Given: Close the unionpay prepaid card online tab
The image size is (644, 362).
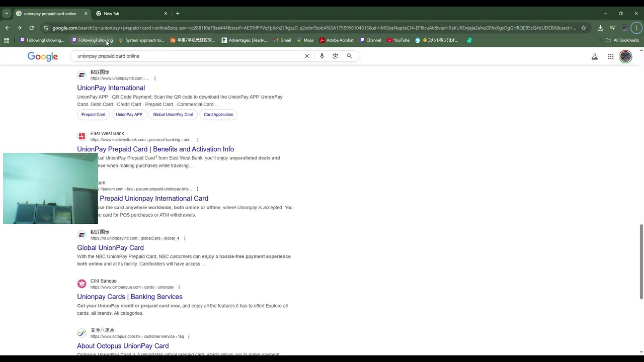Looking at the screenshot, I should click(86, 14).
